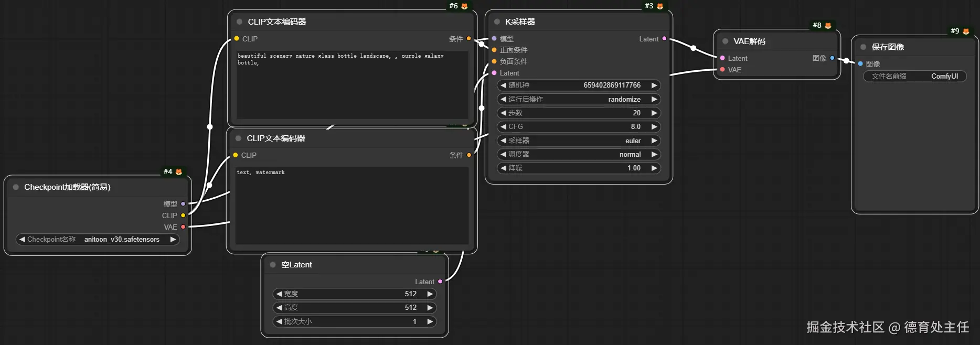Increase 高度 with its right arrow
The image size is (980, 345).
pos(430,307)
